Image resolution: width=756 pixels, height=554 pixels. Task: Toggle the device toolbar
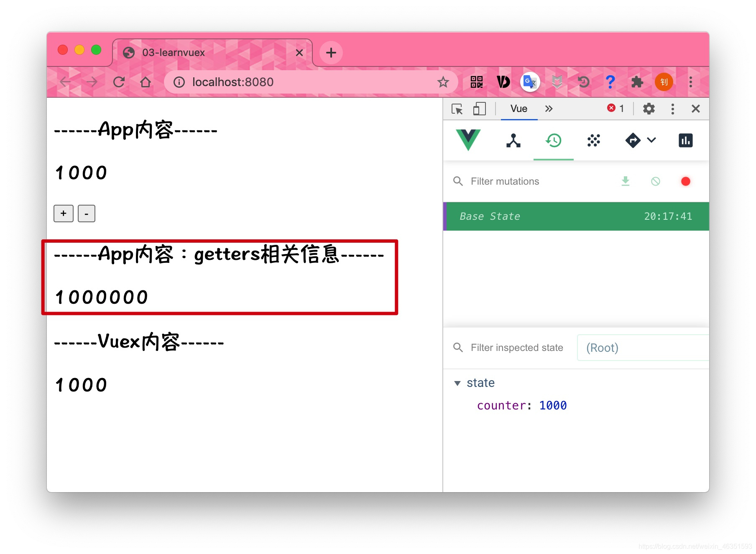click(479, 109)
